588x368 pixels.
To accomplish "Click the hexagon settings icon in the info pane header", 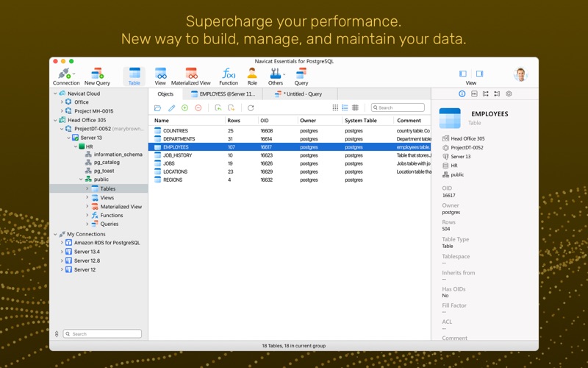I will 509,94.
